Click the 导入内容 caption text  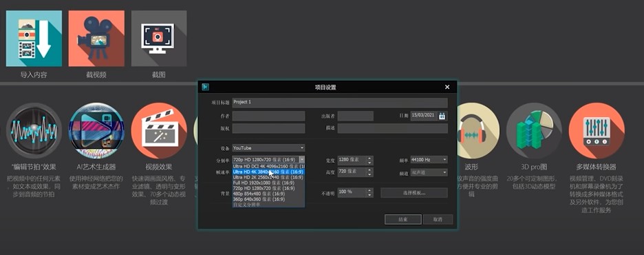tap(34, 75)
